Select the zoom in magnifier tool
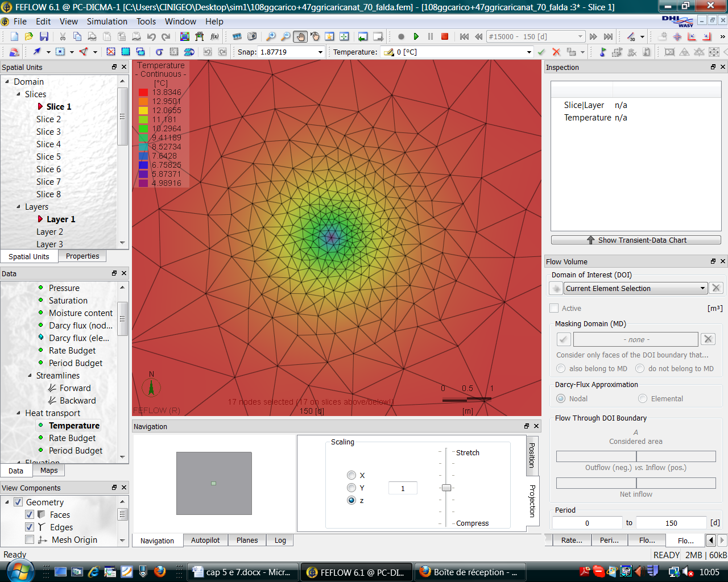 (271, 36)
